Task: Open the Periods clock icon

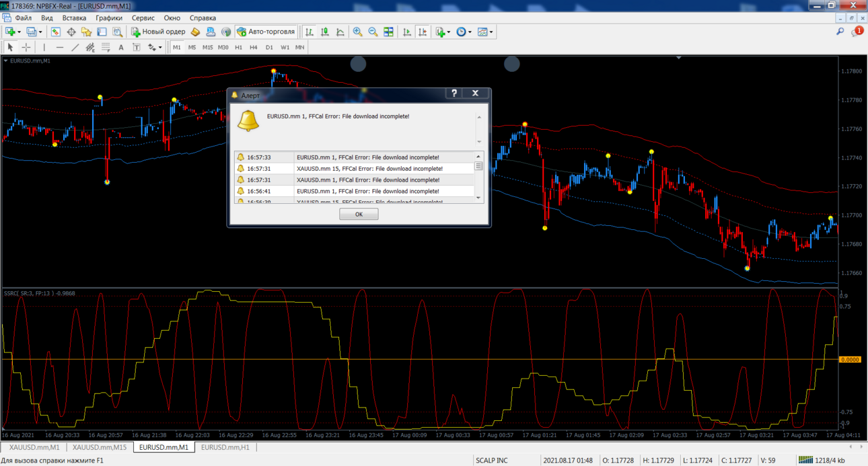Action: click(461, 32)
